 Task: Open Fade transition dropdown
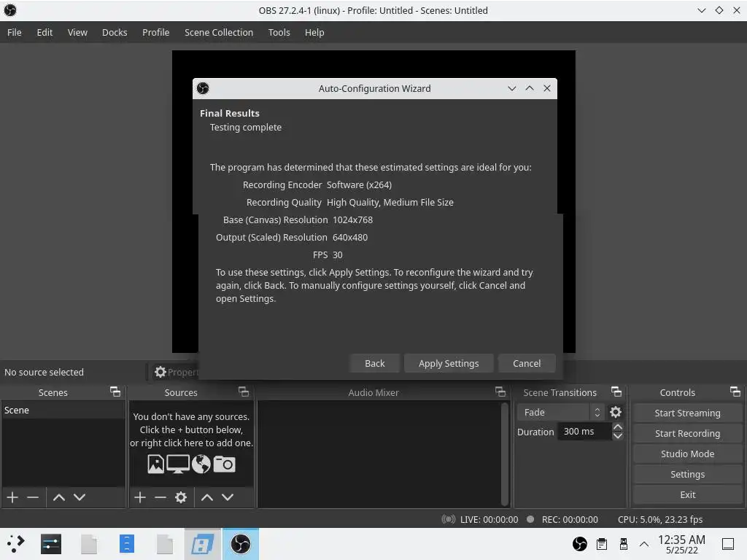(560, 413)
